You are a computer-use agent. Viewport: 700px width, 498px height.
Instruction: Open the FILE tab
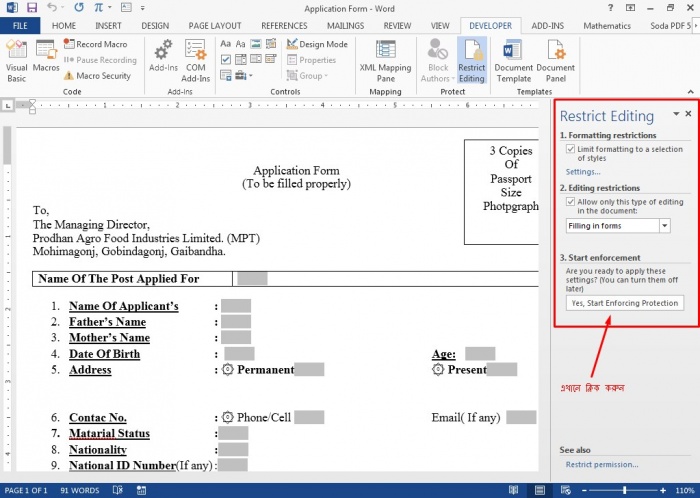(x=20, y=25)
